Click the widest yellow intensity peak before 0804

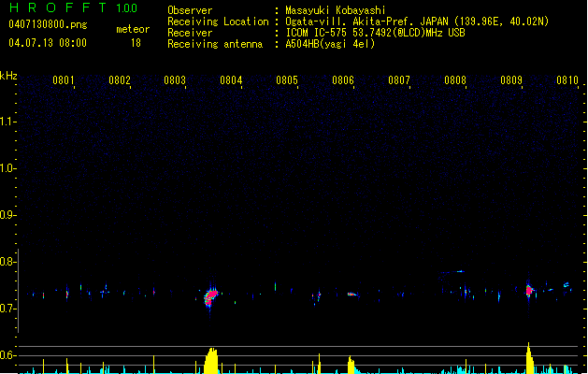(211, 361)
